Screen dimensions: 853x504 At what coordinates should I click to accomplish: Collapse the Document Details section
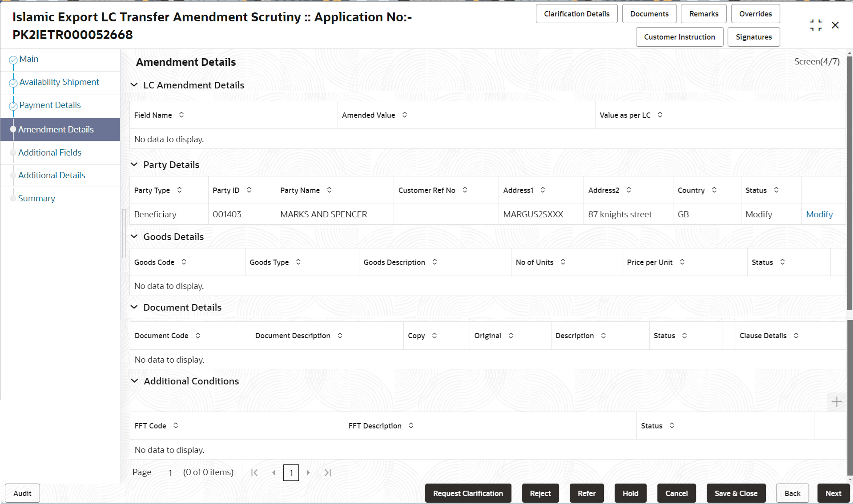pyautogui.click(x=134, y=307)
